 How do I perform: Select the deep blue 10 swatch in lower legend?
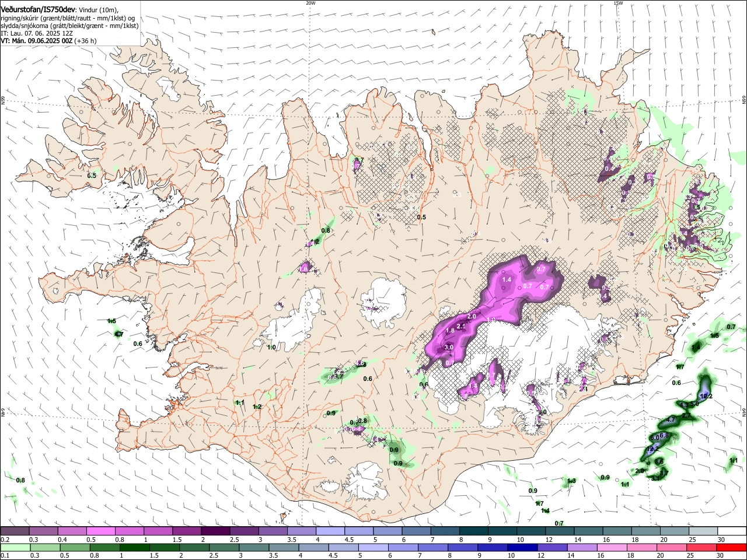522,547
